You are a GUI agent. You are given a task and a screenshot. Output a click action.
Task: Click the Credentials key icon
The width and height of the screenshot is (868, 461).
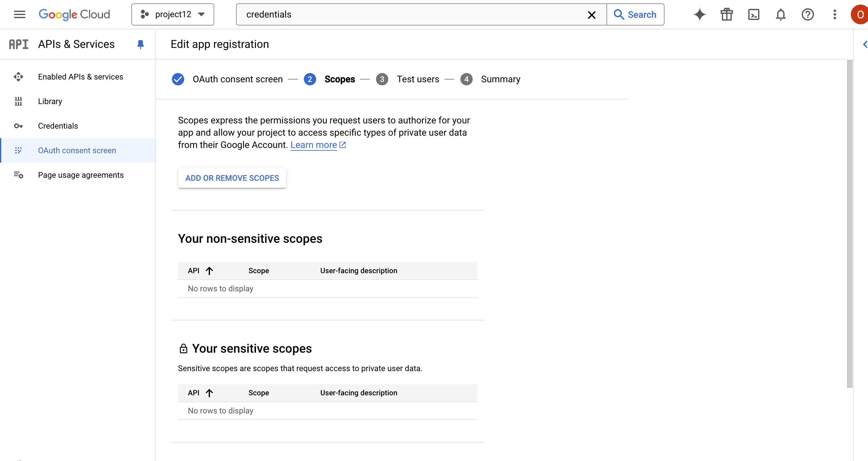(18, 126)
